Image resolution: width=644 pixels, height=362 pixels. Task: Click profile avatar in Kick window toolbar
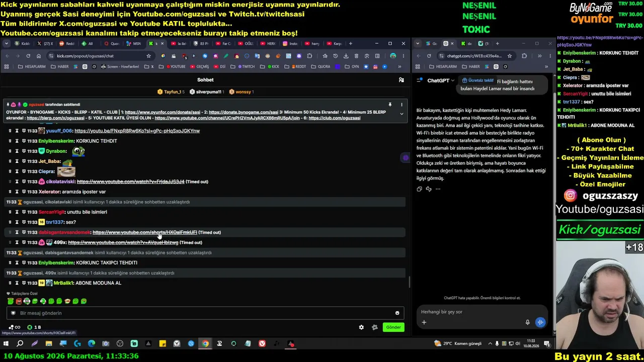pos(392,56)
